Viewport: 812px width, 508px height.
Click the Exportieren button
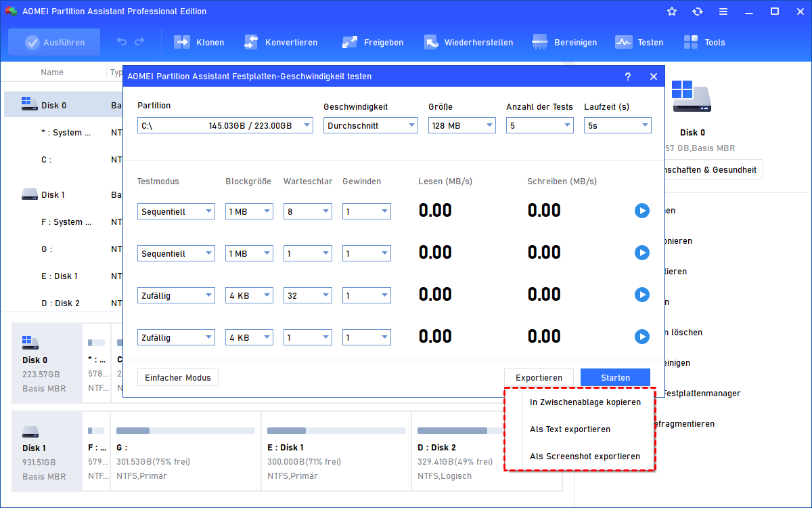pos(539,377)
